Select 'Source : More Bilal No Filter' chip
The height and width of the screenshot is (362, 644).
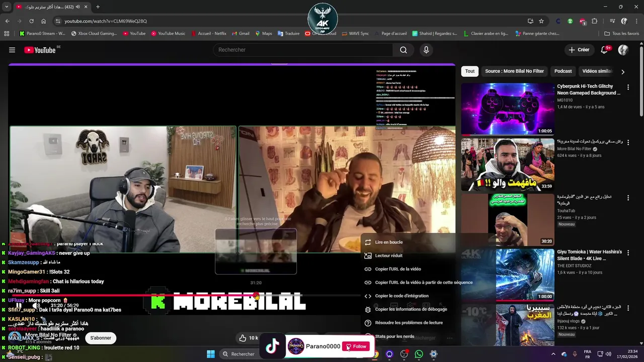click(514, 71)
